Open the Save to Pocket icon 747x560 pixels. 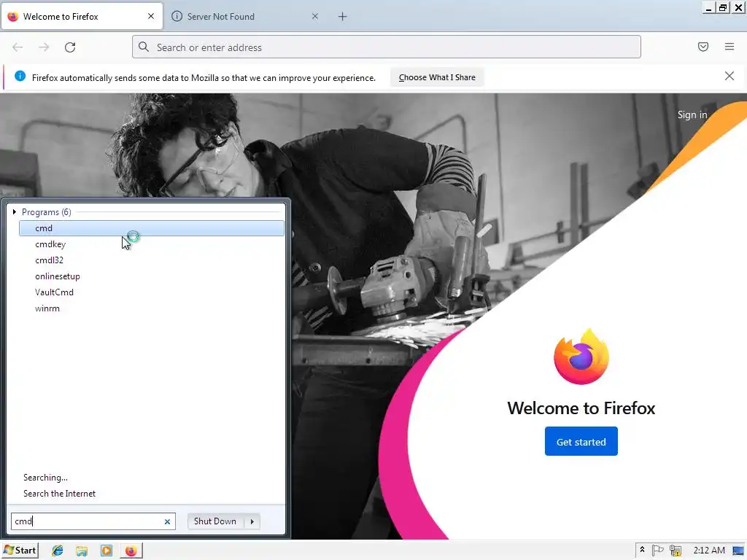[703, 47]
